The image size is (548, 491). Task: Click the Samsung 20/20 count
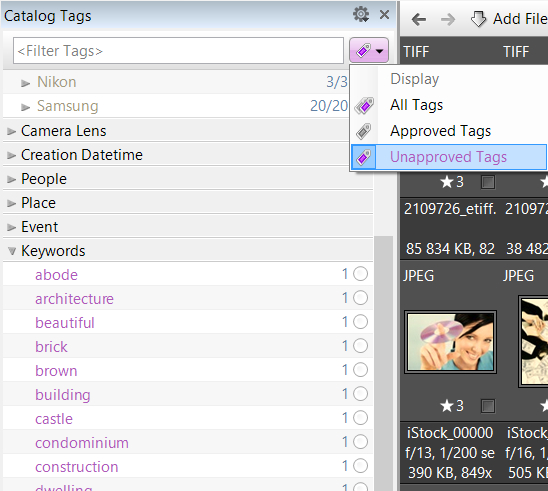[x=329, y=106]
